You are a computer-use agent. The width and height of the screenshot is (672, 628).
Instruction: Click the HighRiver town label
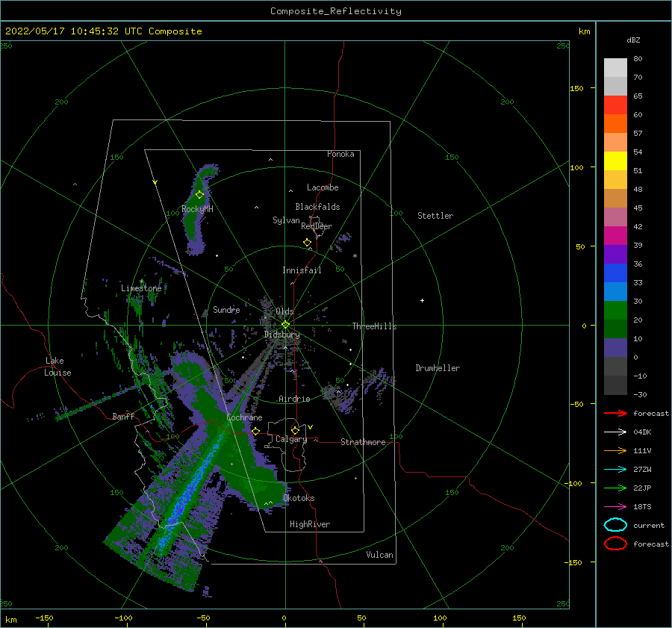click(x=310, y=524)
